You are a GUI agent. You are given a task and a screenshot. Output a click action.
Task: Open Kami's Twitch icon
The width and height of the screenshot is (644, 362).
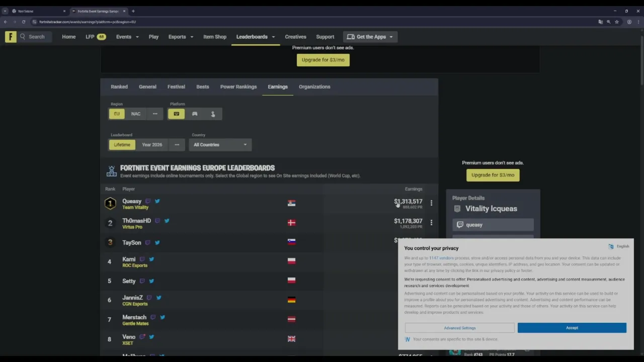[x=142, y=259]
